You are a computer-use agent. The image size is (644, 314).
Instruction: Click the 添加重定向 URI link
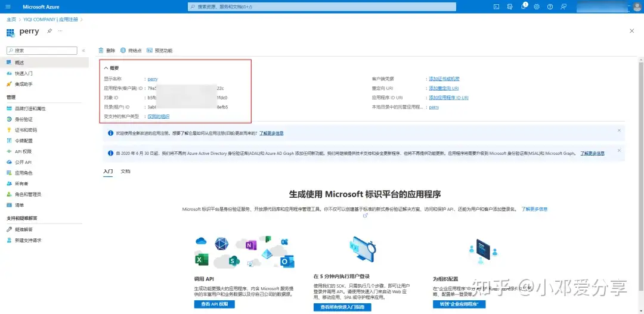click(444, 88)
